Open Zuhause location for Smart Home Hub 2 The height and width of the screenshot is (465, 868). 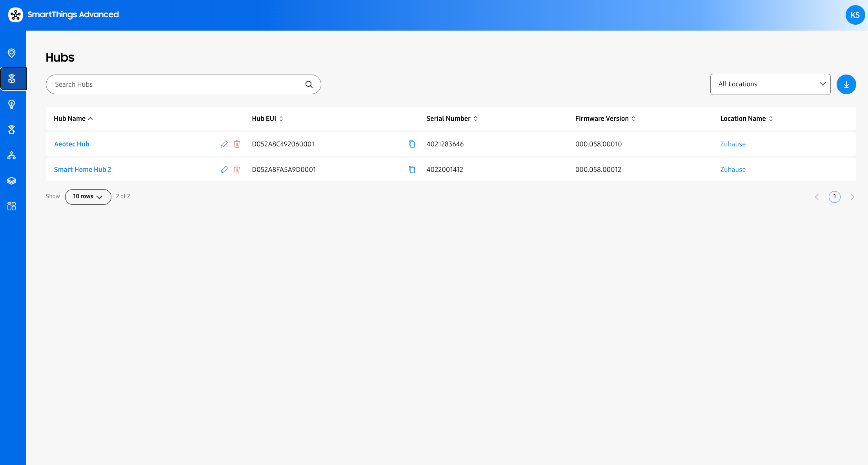coord(733,170)
